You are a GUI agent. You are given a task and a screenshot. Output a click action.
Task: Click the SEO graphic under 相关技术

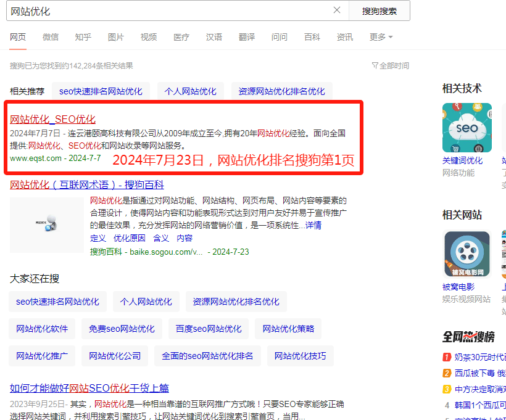(467, 128)
